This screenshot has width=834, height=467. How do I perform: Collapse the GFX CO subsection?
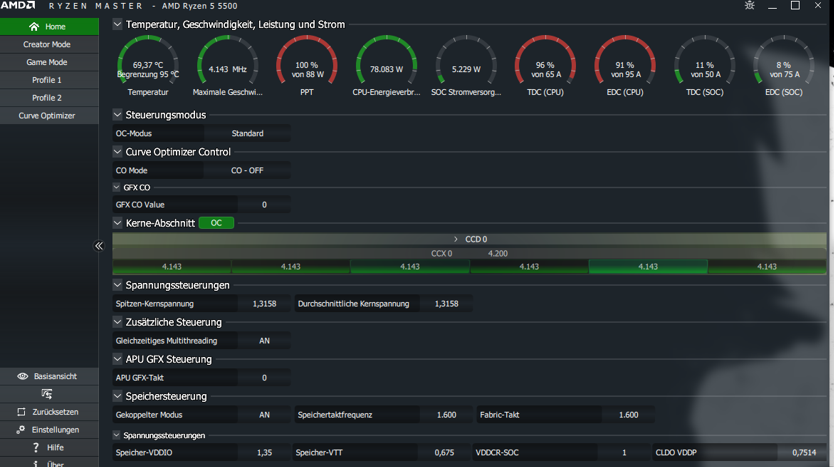(116, 187)
